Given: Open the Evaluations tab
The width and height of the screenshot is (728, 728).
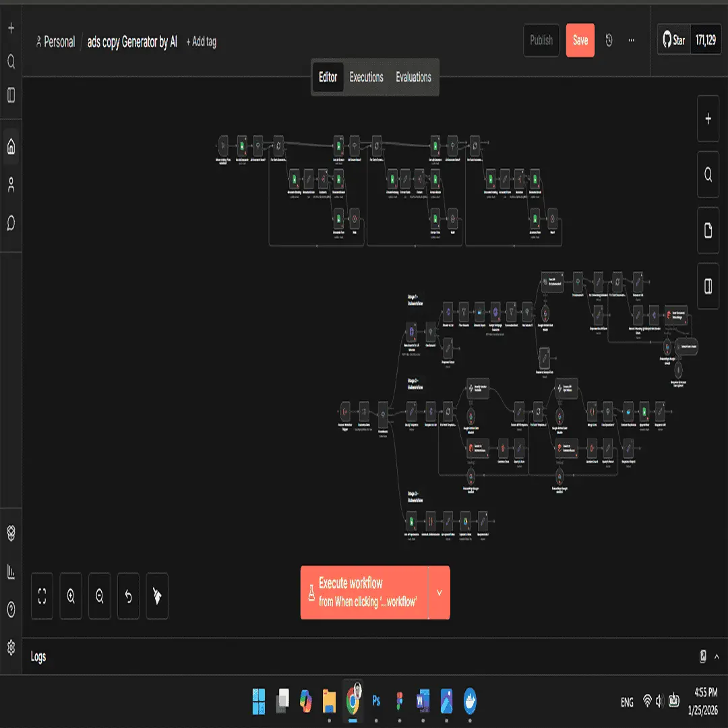Looking at the screenshot, I should (413, 78).
